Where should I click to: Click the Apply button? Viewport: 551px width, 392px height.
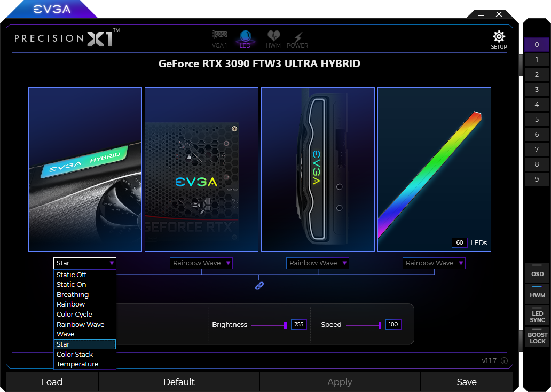coord(340,382)
